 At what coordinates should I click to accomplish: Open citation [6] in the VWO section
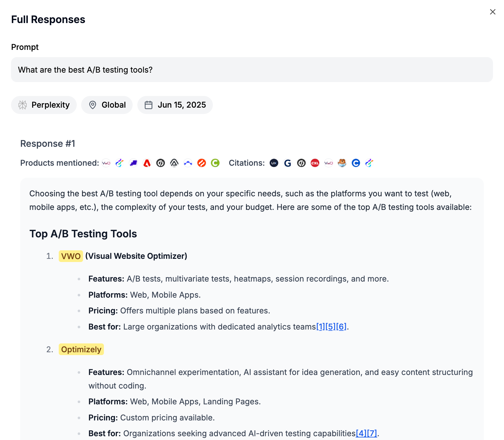(341, 327)
